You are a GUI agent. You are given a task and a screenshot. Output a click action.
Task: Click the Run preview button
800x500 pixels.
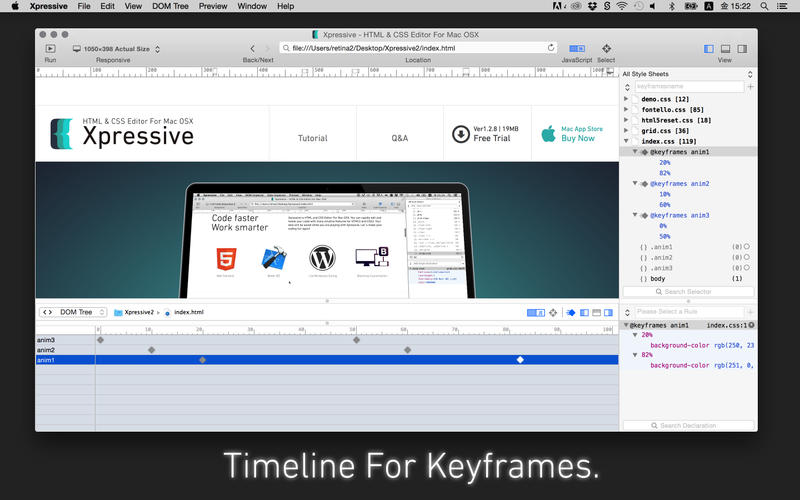tap(50, 48)
